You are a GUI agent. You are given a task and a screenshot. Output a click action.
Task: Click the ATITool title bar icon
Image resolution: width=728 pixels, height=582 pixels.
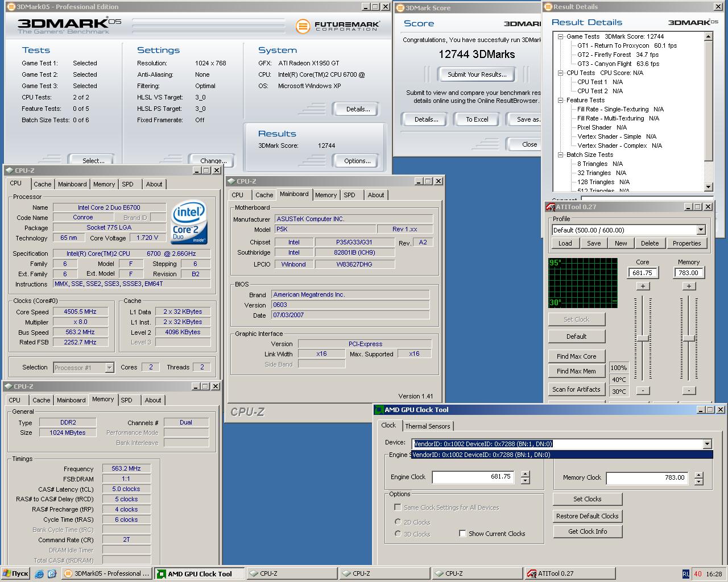coord(550,207)
